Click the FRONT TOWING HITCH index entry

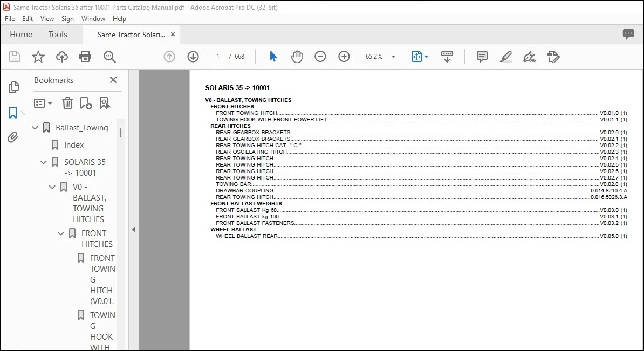click(x=421, y=113)
